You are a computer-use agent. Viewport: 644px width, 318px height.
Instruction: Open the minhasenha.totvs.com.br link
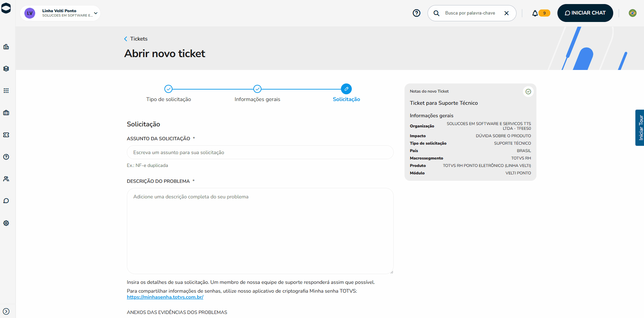point(165,297)
